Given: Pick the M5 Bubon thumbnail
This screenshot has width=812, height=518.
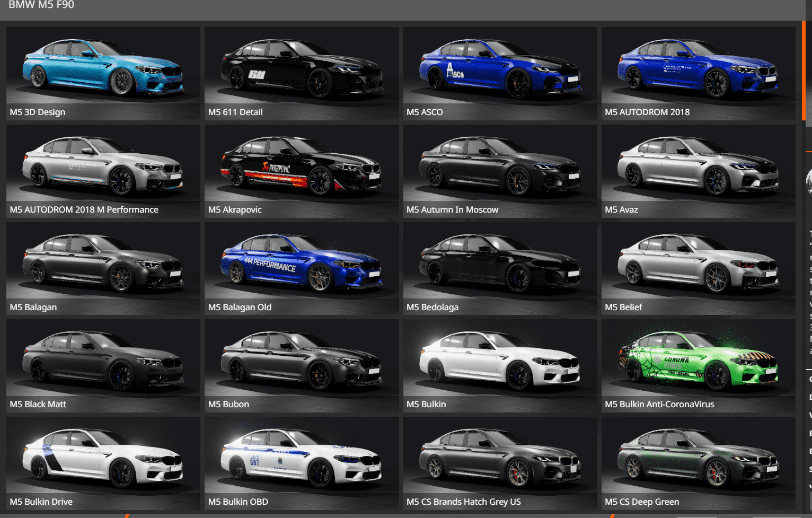Looking at the screenshot, I should point(302,365).
